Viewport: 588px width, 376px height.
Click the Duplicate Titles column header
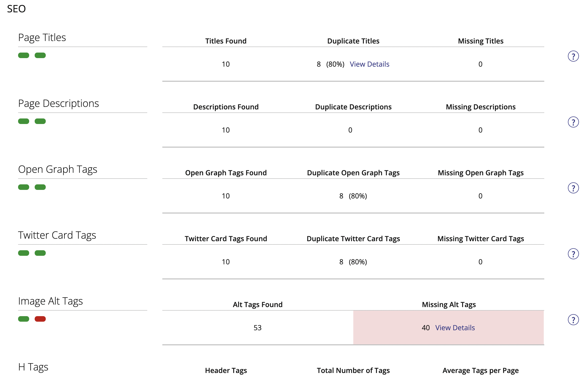coord(353,41)
